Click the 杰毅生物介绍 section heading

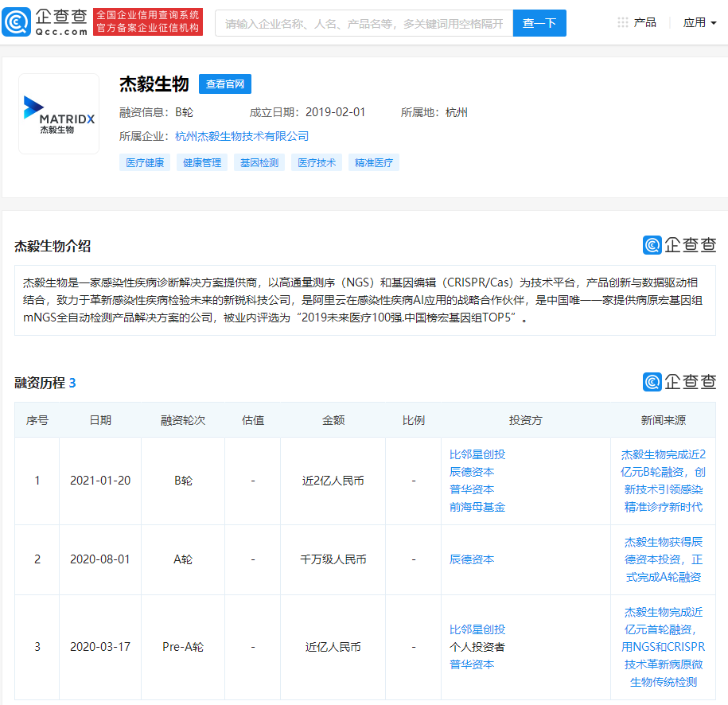pyautogui.click(x=53, y=246)
